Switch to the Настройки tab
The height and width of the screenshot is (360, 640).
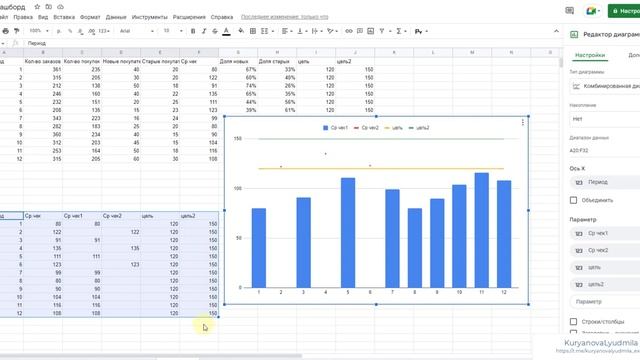point(590,55)
